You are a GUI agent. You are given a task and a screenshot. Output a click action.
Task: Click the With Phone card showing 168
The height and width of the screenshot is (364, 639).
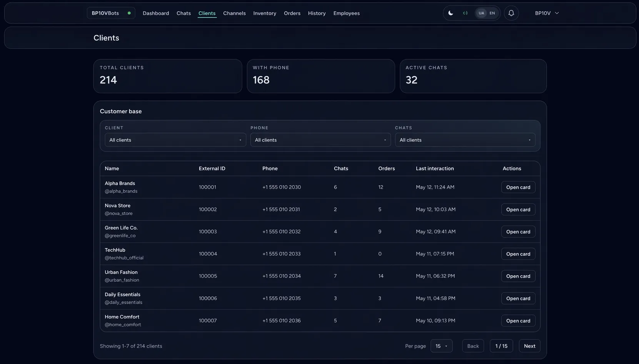[321, 76]
